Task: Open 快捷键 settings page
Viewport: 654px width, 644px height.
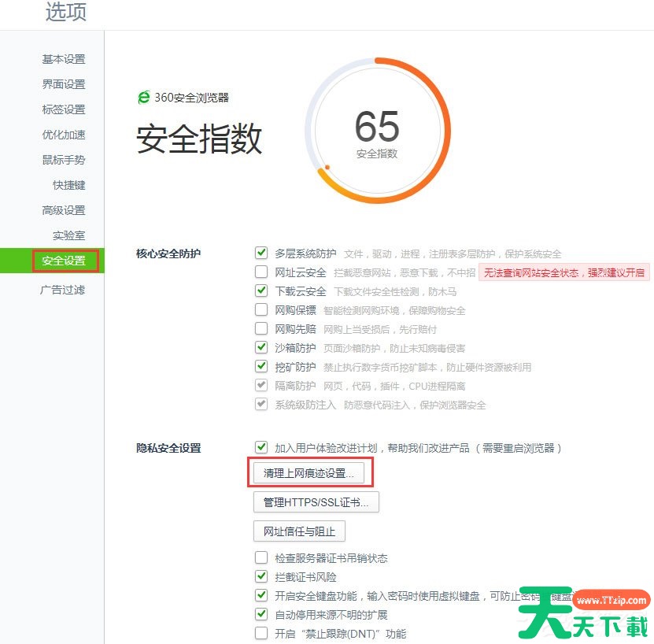Action: click(x=68, y=185)
